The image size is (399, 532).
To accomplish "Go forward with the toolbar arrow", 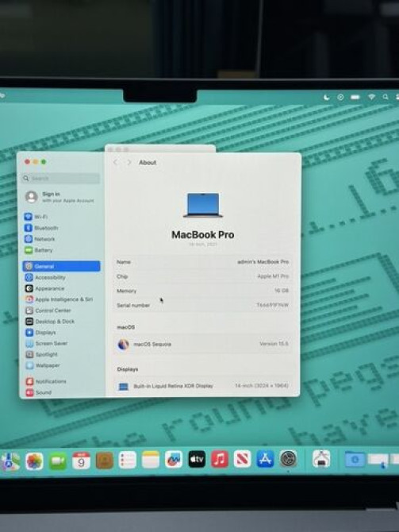I will tap(129, 163).
